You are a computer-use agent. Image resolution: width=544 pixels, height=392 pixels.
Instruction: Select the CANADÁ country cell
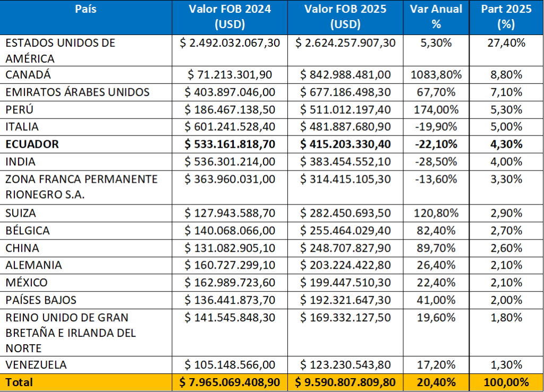click(x=28, y=75)
